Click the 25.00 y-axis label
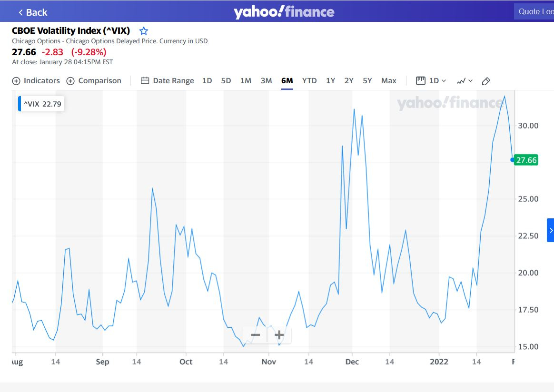The width and height of the screenshot is (554, 392). click(528, 199)
